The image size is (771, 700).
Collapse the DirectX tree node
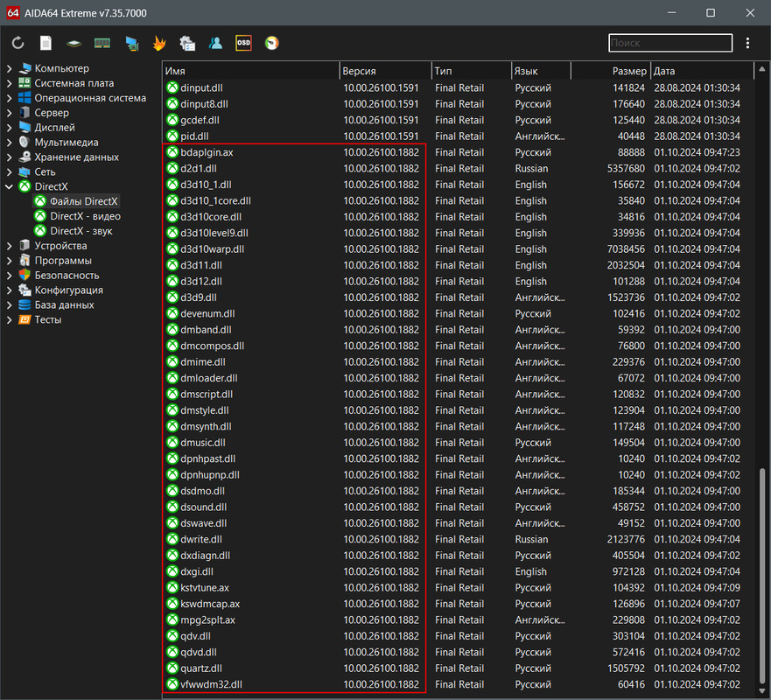click(9, 186)
